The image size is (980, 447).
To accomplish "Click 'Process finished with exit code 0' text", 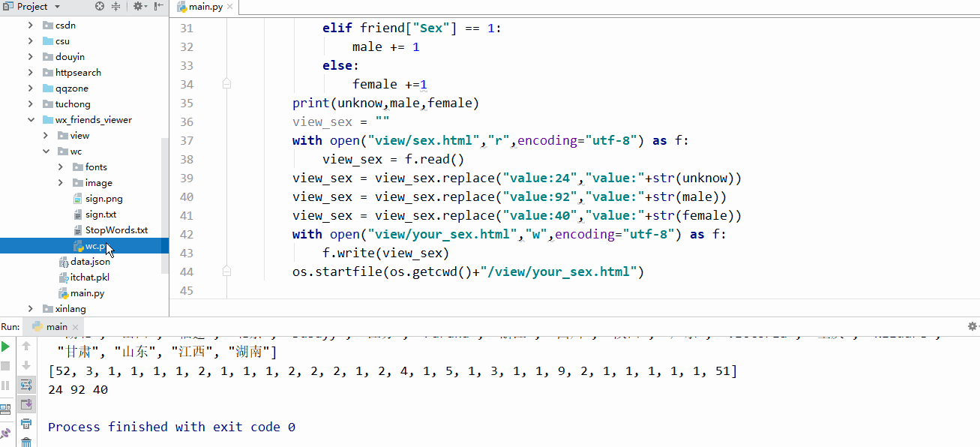I will (172, 427).
